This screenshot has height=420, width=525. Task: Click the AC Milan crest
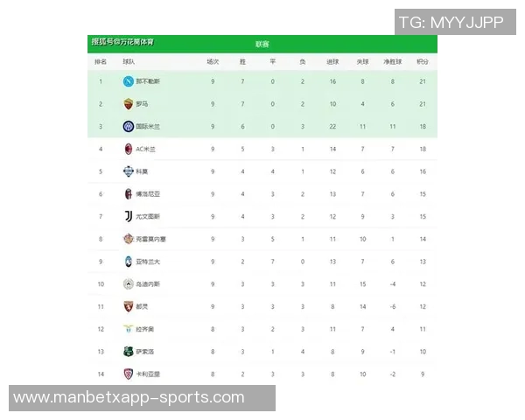click(x=128, y=149)
